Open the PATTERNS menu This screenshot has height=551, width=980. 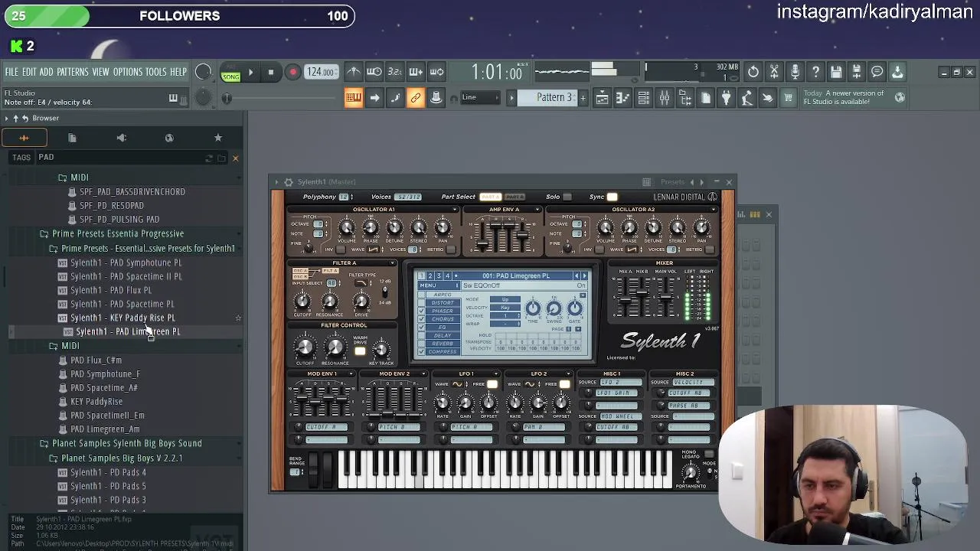click(73, 72)
